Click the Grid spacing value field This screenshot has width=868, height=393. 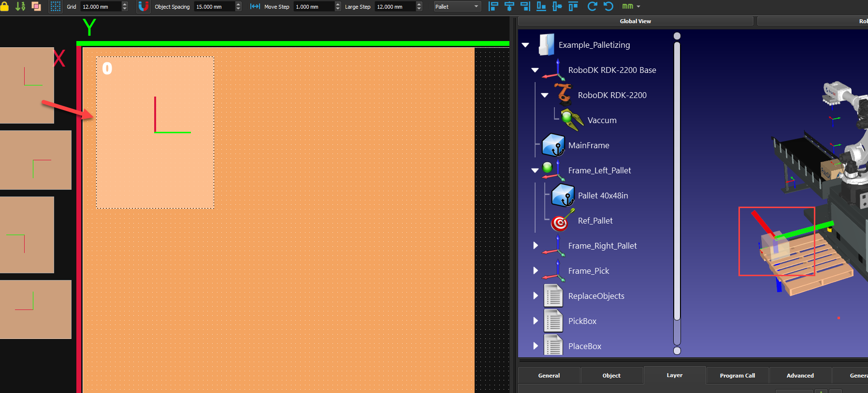(100, 7)
